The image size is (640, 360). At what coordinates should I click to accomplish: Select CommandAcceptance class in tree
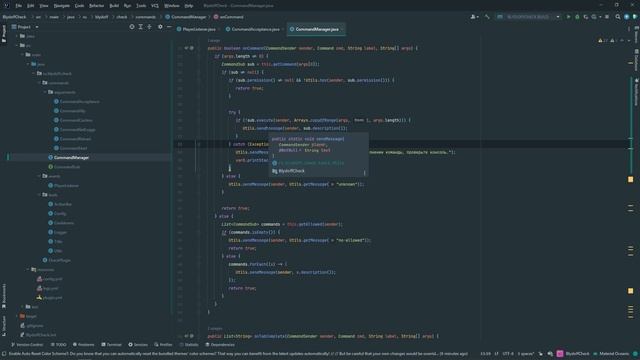tap(80, 102)
